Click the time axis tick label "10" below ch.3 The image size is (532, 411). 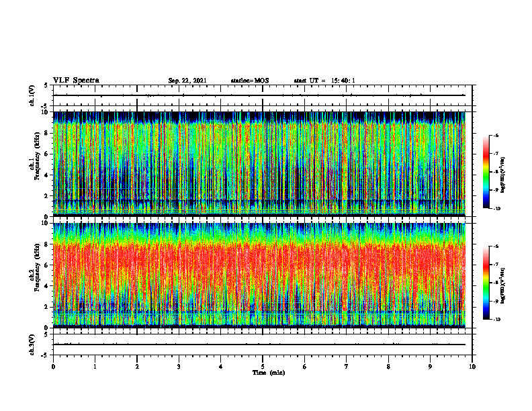point(472,367)
